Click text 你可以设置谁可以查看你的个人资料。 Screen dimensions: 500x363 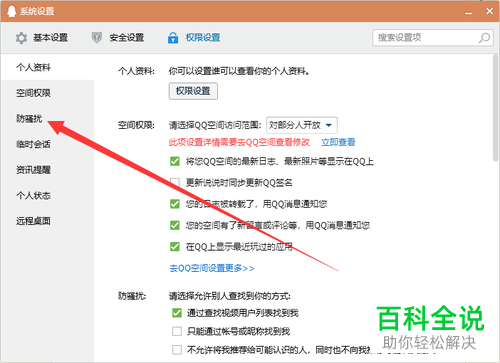239,71
